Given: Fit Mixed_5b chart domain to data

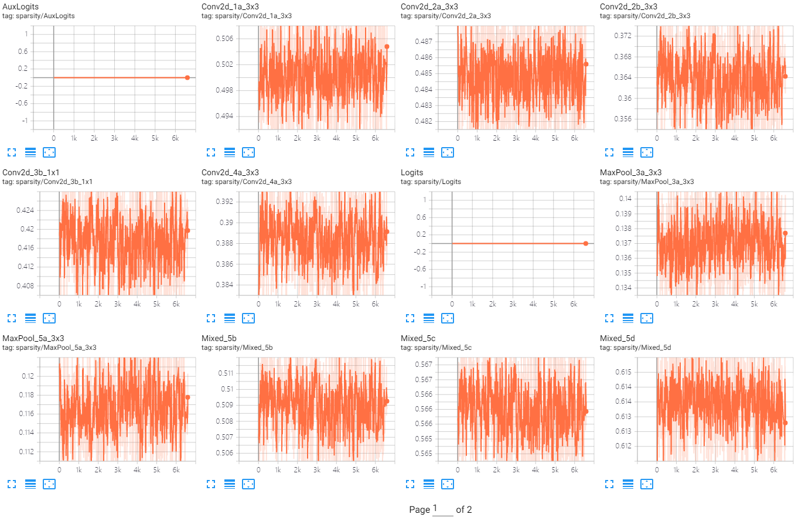Looking at the screenshot, I should click(248, 484).
